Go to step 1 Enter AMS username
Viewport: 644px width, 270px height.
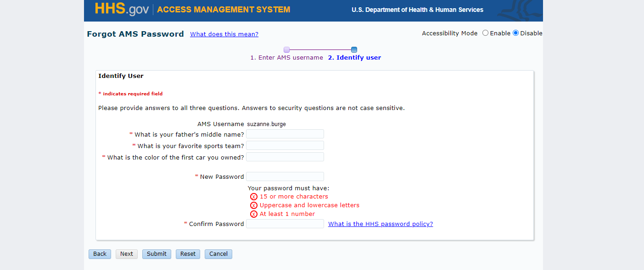(286, 58)
